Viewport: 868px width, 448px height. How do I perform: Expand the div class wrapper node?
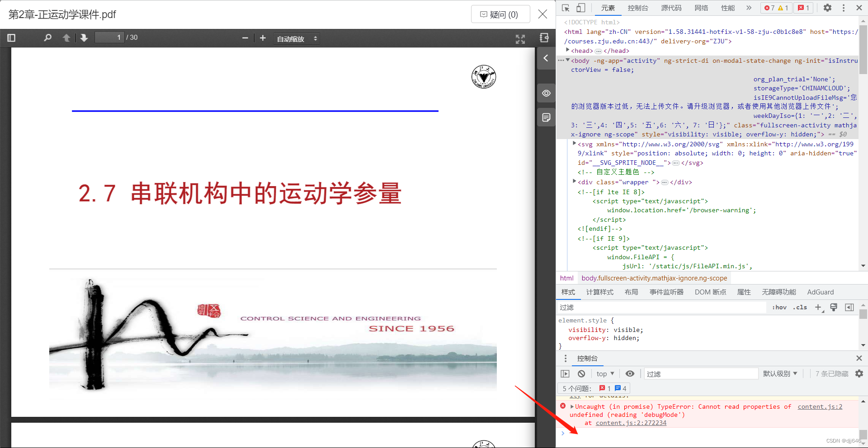(574, 182)
